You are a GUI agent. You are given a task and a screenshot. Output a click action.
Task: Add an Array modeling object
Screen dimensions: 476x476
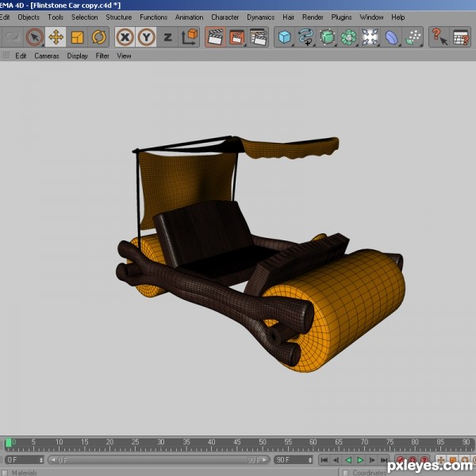pos(348,37)
